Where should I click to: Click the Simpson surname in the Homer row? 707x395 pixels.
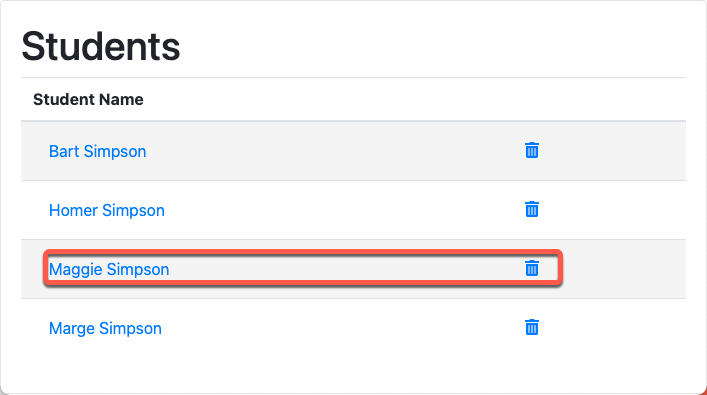(133, 211)
